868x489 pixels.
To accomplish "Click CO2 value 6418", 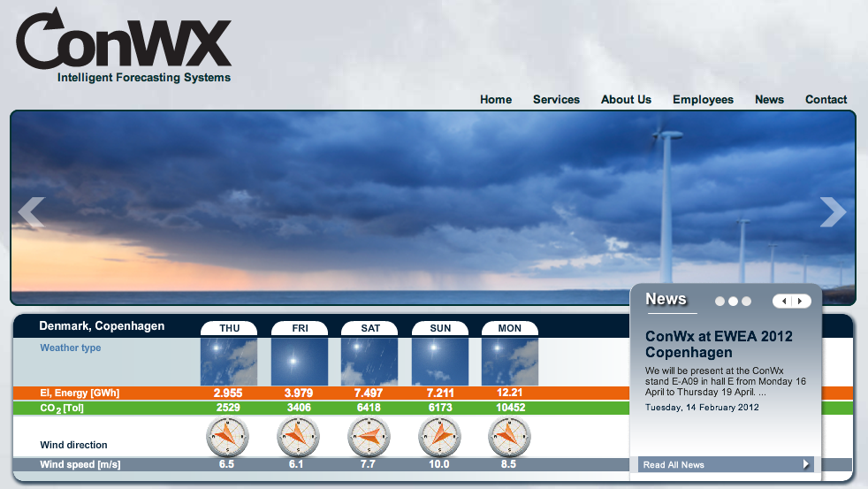I will (368, 408).
